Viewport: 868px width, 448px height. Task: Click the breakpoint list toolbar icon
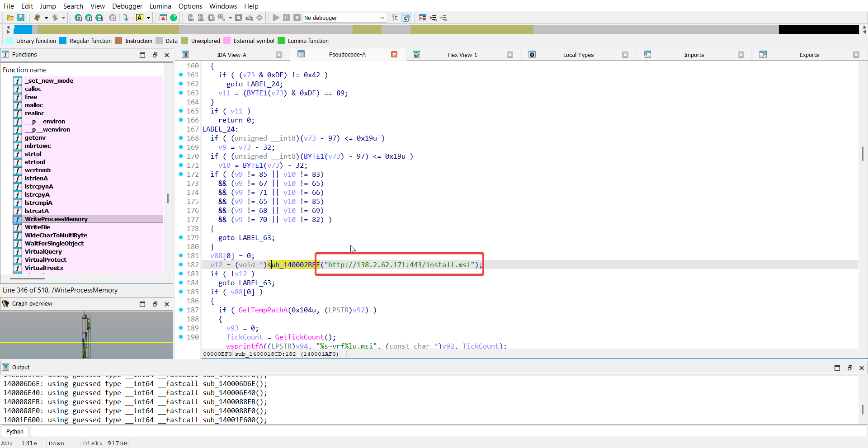[x=423, y=18]
